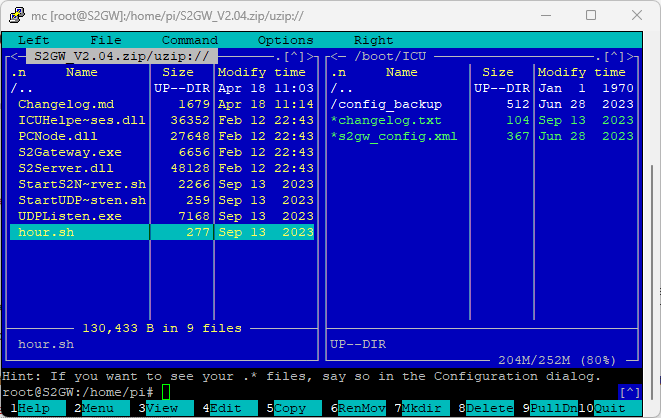The width and height of the screenshot is (661, 418).
Task: Click the terminal window's vertical scrollbar
Action: 652,200
